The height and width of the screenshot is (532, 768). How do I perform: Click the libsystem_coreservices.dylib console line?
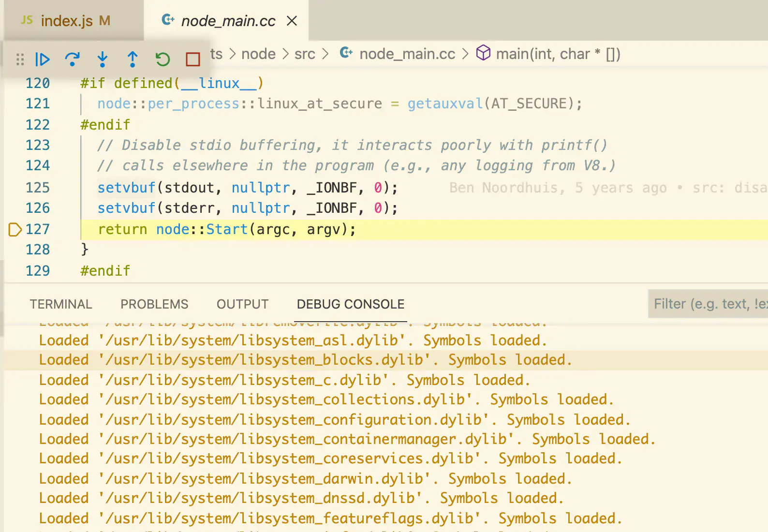(x=331, y=458)
